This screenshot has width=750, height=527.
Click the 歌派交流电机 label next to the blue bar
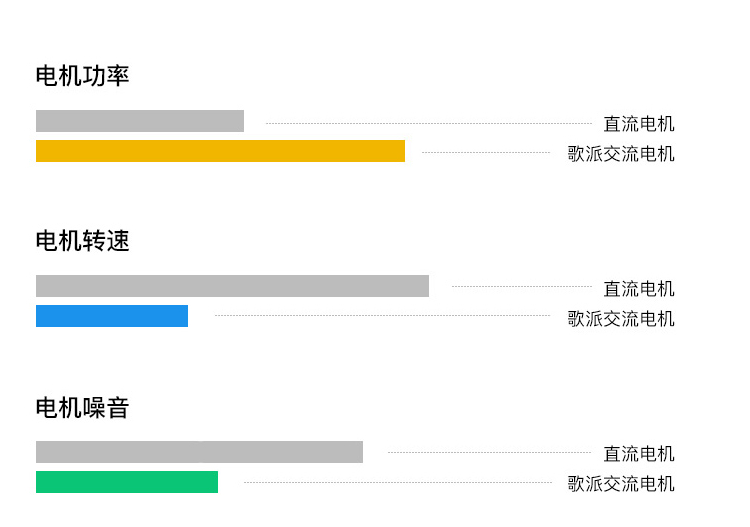pos(621,319)
